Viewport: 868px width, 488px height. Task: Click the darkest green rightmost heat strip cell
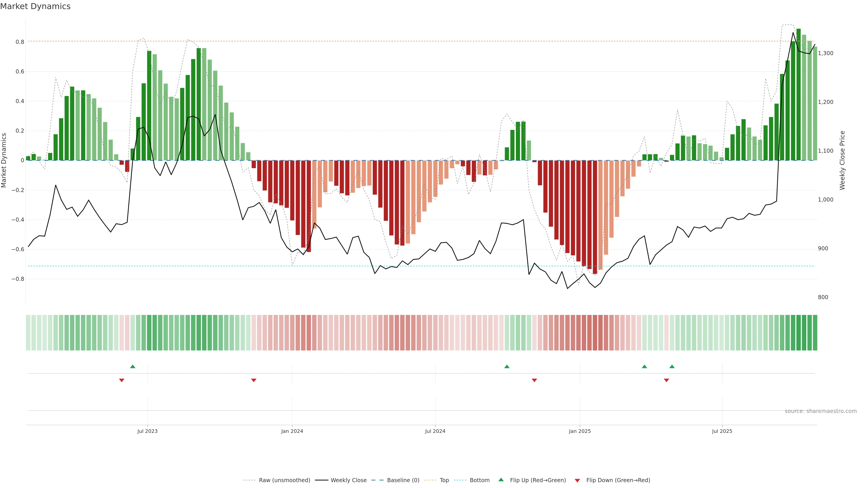(815, 333)
